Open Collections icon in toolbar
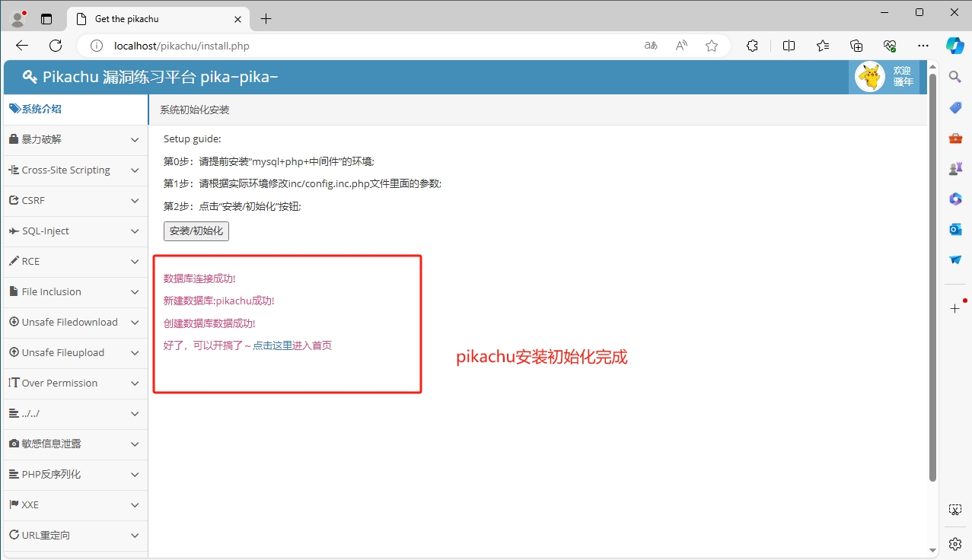Screen dimensions: 972x560 pos(856,46)
